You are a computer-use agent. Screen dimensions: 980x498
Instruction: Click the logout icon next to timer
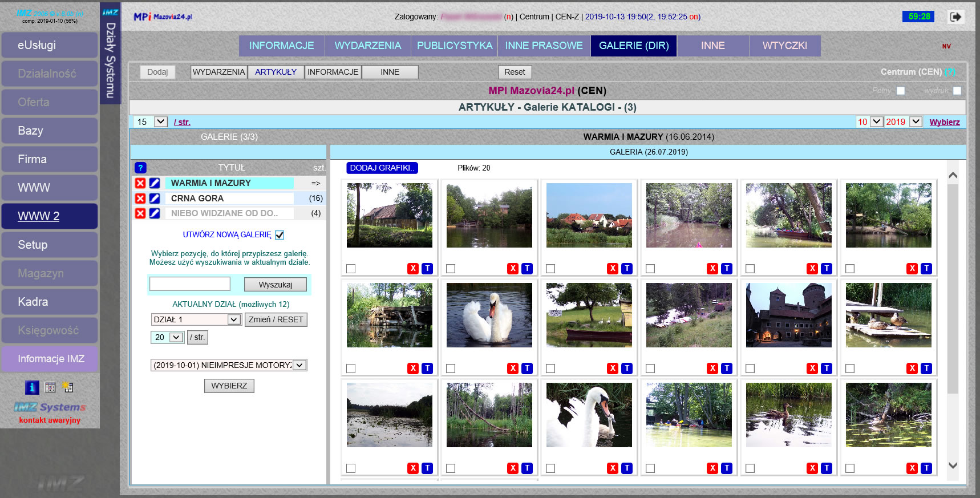point(955,17)
